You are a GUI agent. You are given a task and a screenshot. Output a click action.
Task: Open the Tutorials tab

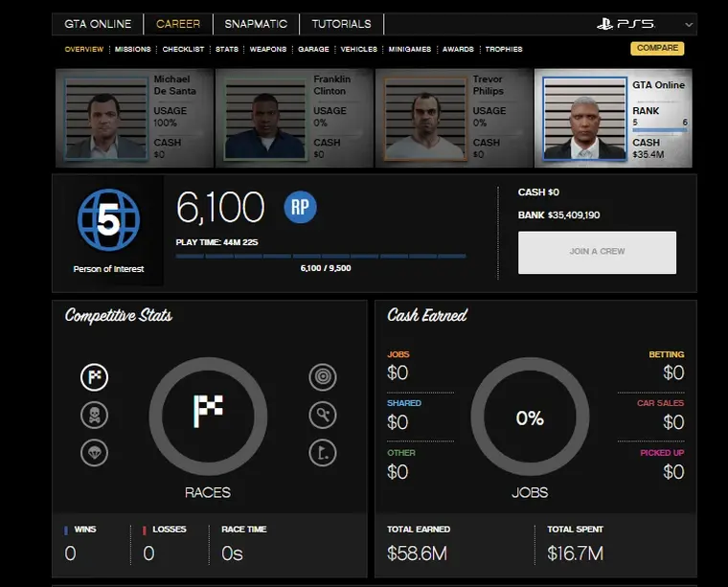pos(341,24)
